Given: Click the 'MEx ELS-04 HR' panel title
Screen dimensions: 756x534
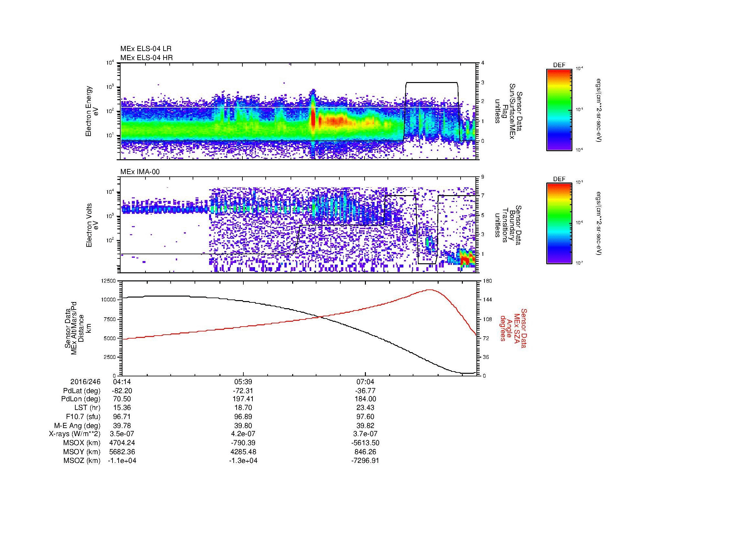Looking at the screenshot, I should point(146,58).
